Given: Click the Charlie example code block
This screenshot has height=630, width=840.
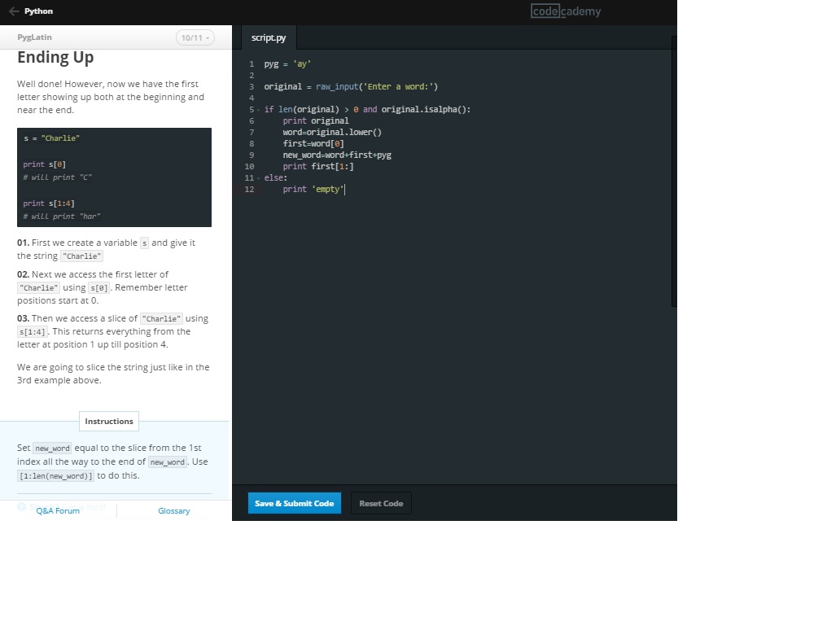Looking at the screenshot, I should [114, 177].
